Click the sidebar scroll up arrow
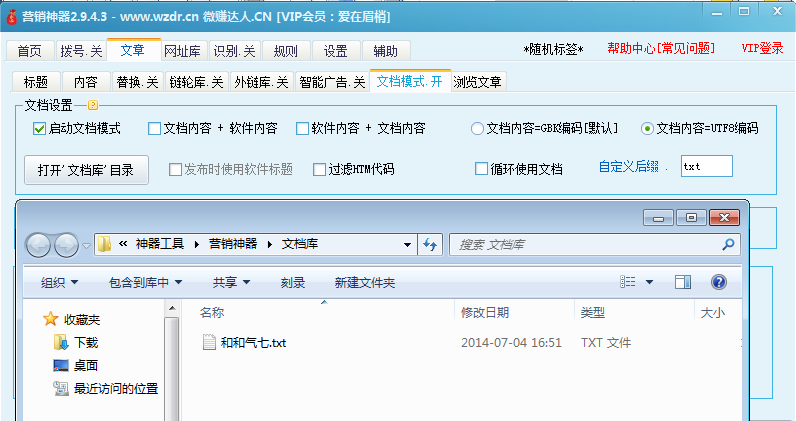This screenshot has height=421, width=796. tap(172, 308)
